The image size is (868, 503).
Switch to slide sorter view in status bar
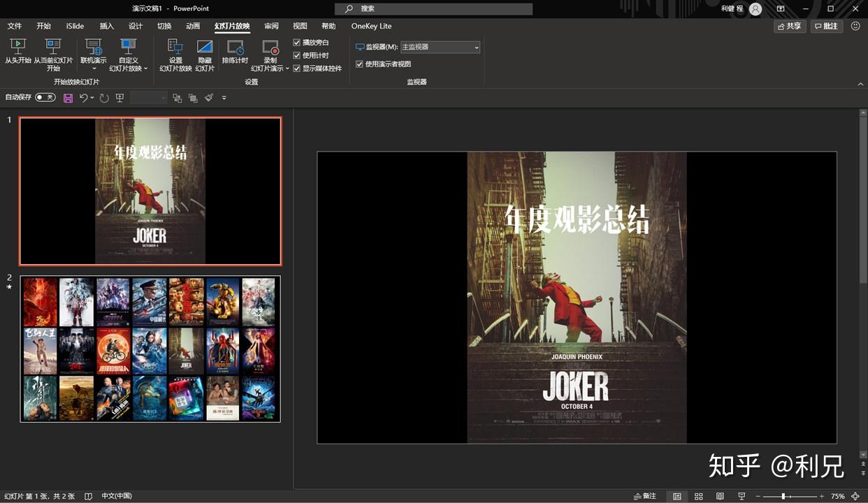(698, 496)
